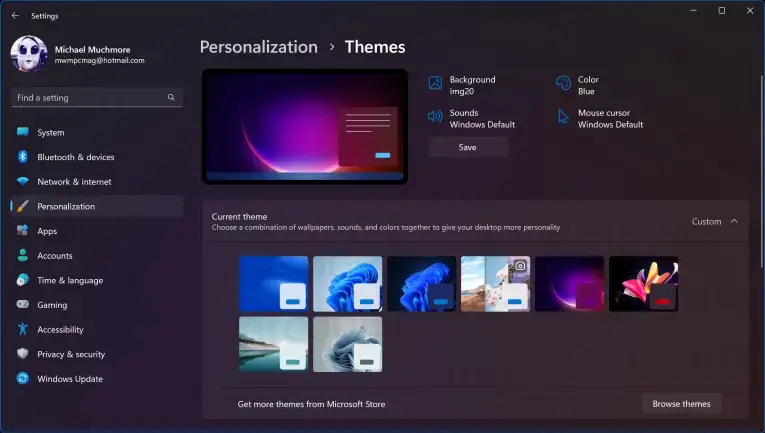Image resolution: width=765 pixels, height=433 pixels.
Task: Click the Save theme button
Action: pyautogui.click(x=468, y=147)
